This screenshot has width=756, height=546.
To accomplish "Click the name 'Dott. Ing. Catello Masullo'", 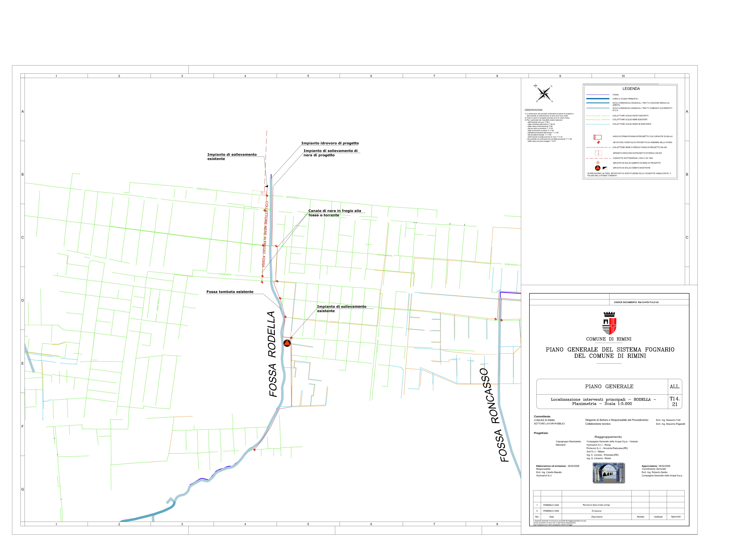I will click(549, 472).
